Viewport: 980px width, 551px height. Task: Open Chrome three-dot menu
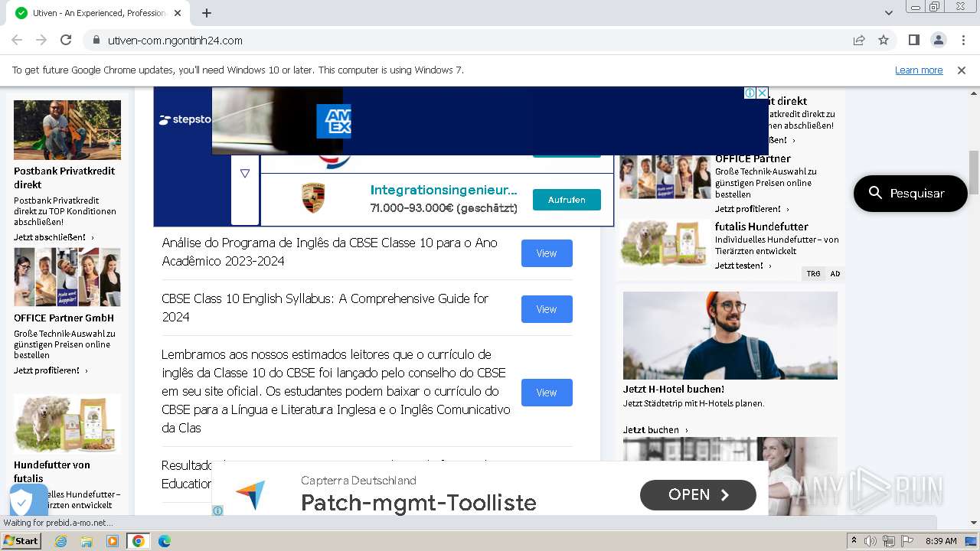(962, 40)
